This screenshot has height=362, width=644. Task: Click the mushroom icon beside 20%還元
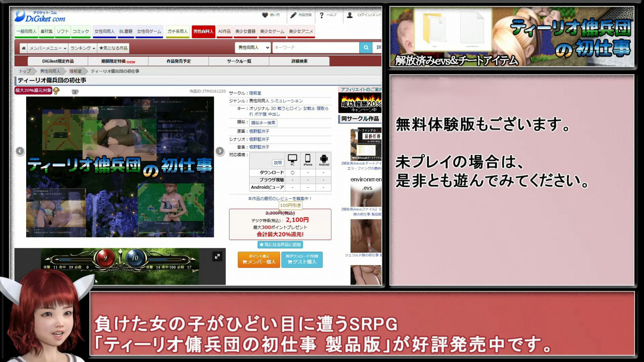(56, 90)
